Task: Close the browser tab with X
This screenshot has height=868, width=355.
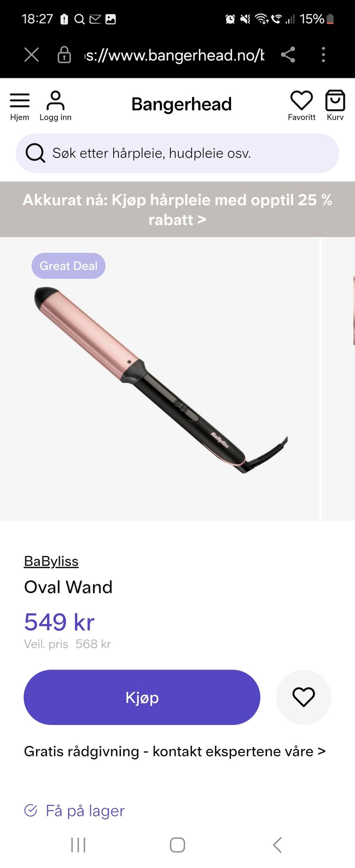Action: [31, 55]
